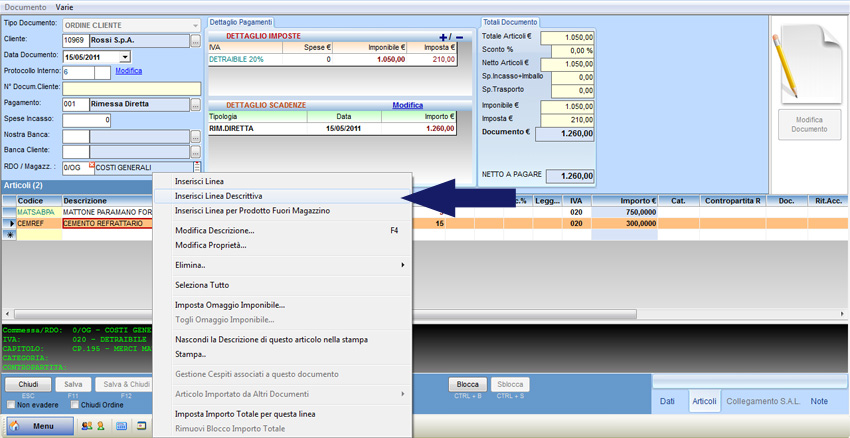Select Modifica Descrizione in the context menu
The image size is (850, 438).
[214, 230]
